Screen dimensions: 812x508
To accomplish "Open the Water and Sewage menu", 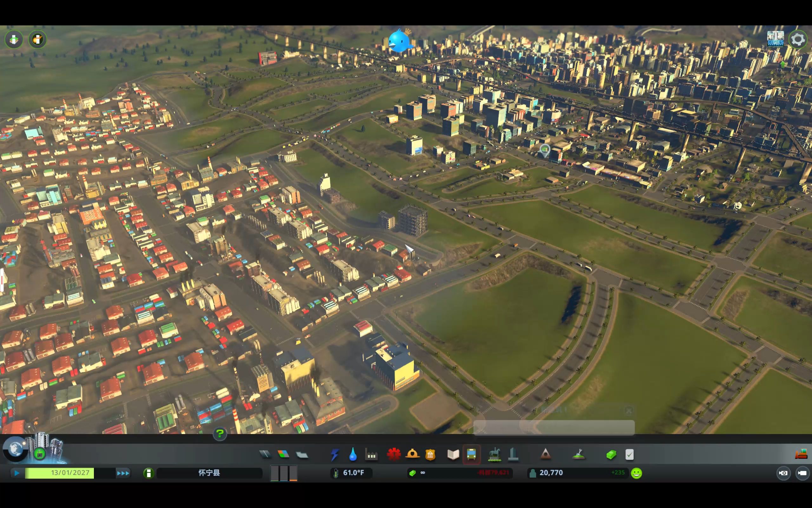I will click(x=353, y=455).
